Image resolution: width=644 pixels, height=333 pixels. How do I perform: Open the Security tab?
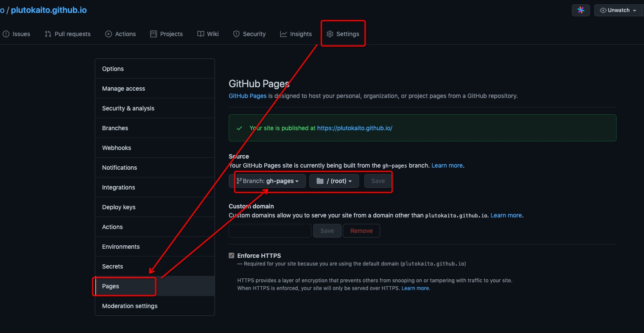[x=249, y=34]
